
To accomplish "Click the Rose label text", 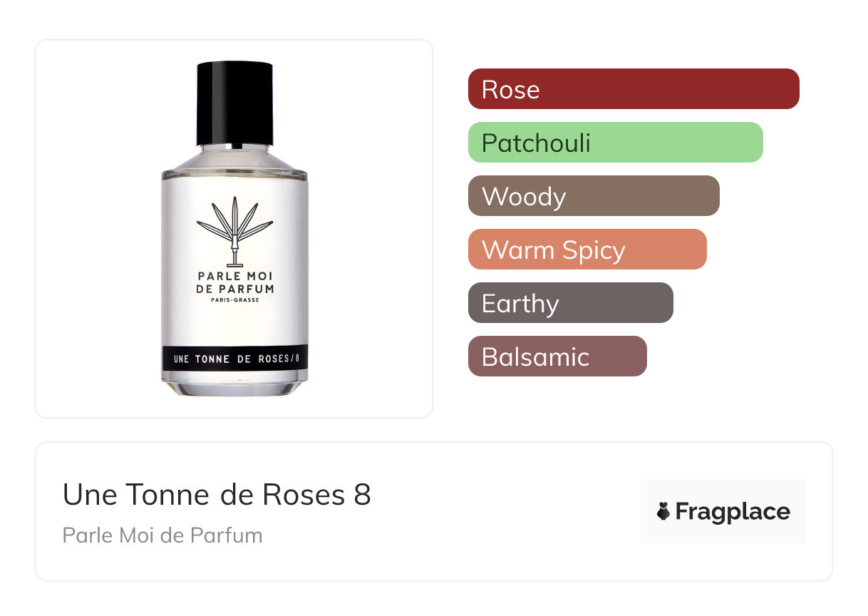I will point(510,89).
